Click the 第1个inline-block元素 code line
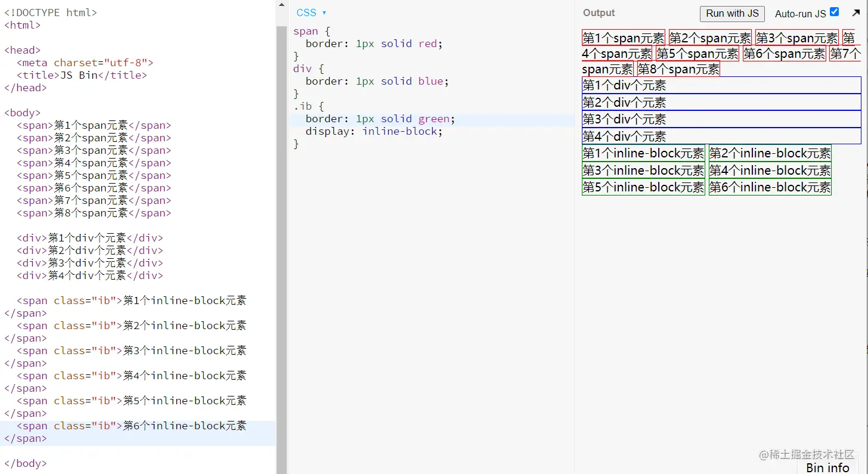This screenshot has width=868, height=474. point(131,300)
